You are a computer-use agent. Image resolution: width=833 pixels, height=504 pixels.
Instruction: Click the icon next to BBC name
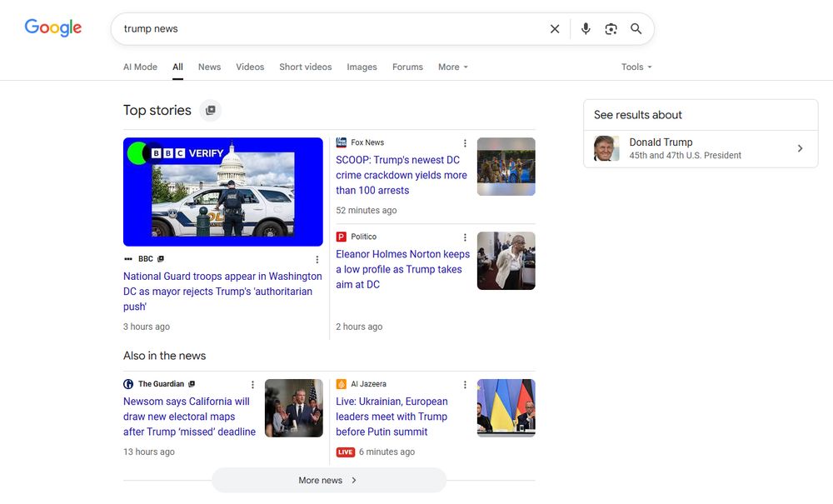point(161,258)
